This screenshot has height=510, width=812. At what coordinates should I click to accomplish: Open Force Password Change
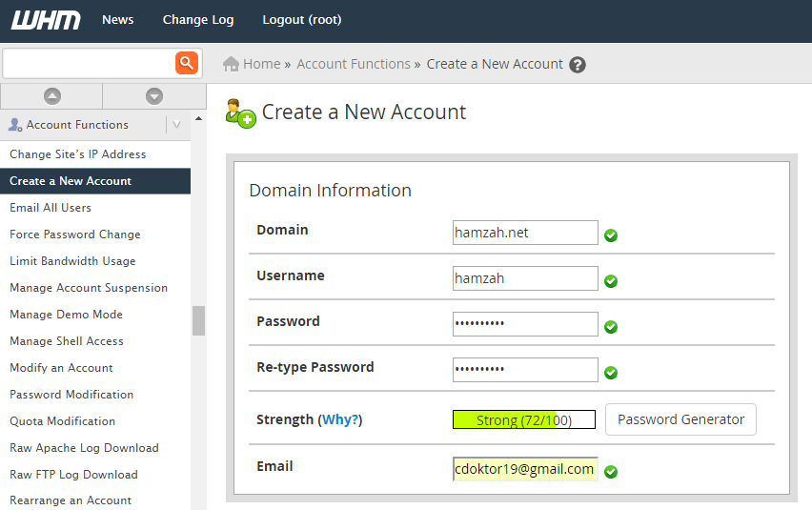pos(75,235)
